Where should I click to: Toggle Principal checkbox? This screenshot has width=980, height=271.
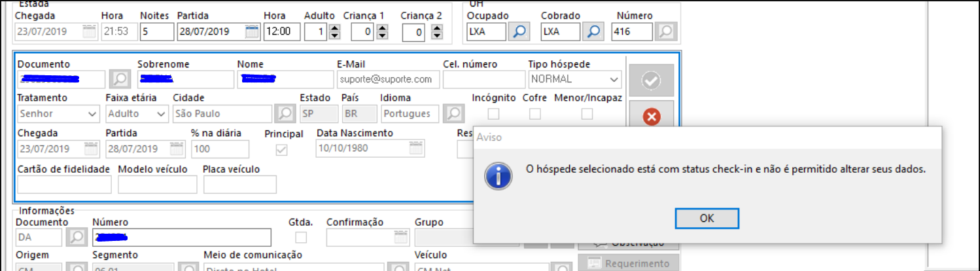coord(282,149)
